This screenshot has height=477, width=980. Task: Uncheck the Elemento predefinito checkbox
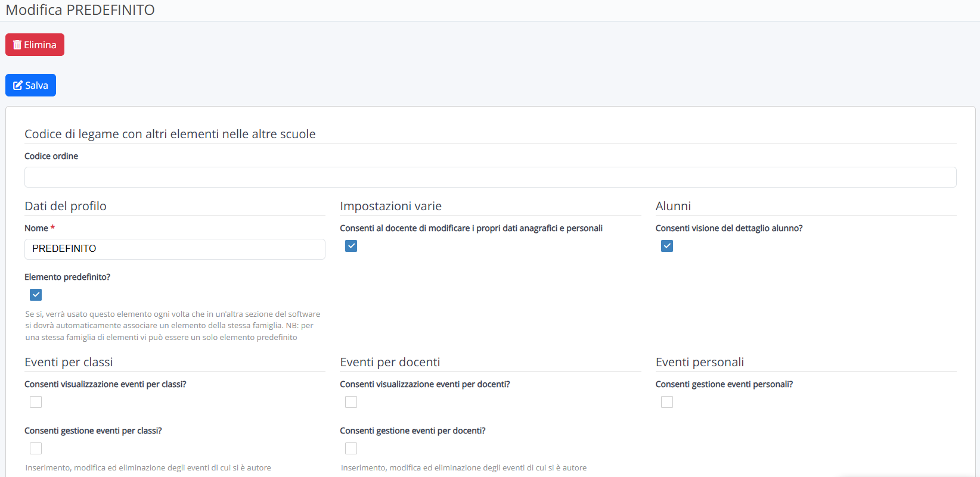click(x=36, y=295)
